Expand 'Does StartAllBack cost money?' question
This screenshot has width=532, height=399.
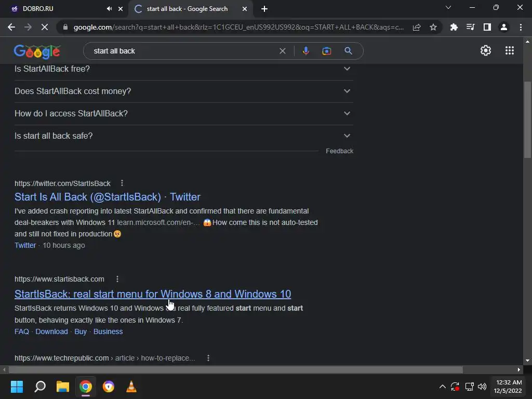pos(184,91)
